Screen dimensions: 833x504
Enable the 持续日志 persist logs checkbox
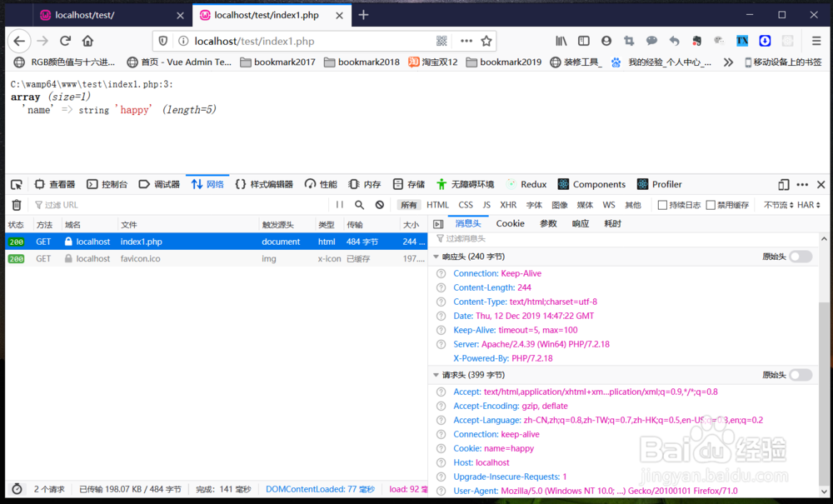click(662, 205)
